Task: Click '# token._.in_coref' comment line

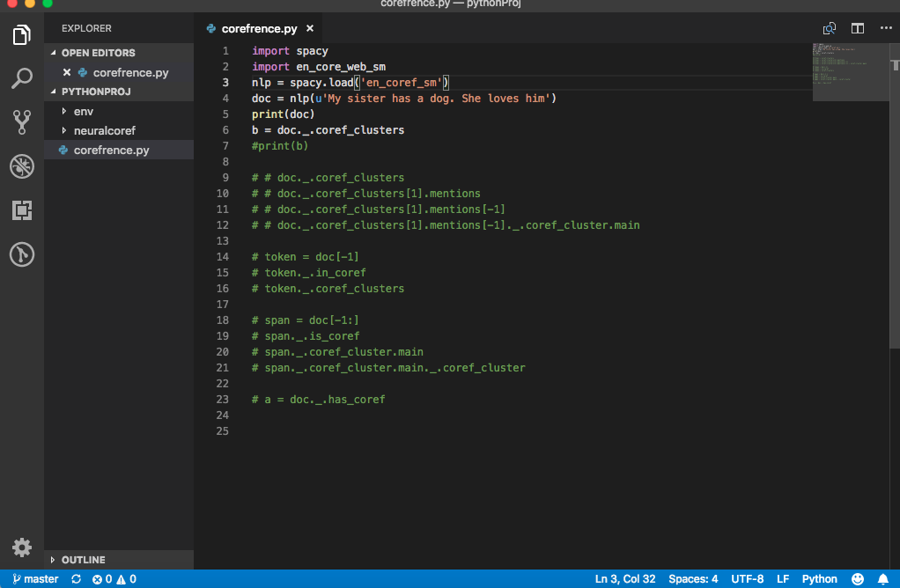Action: point(308,273)
